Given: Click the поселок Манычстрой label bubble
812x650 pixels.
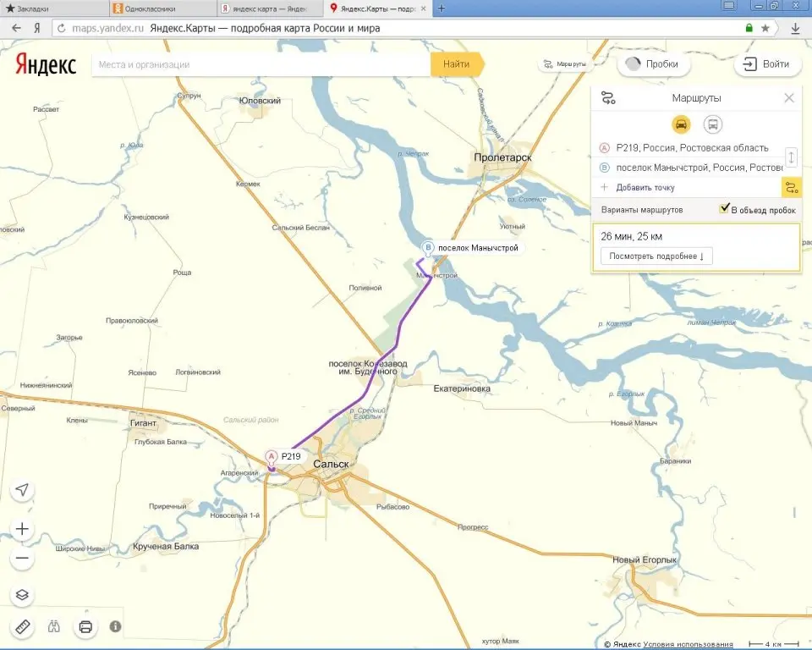Looking at the screenshot, I should coord(478,248).
